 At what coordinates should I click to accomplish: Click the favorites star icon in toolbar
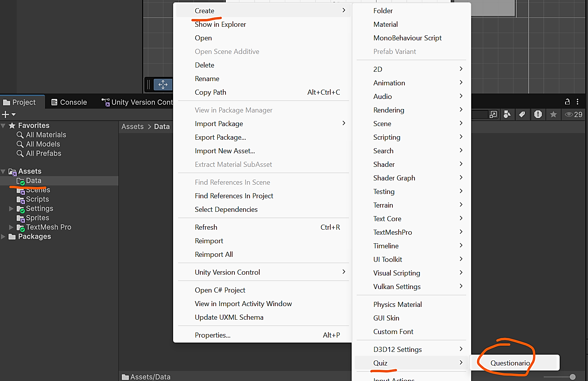point(553,114)
